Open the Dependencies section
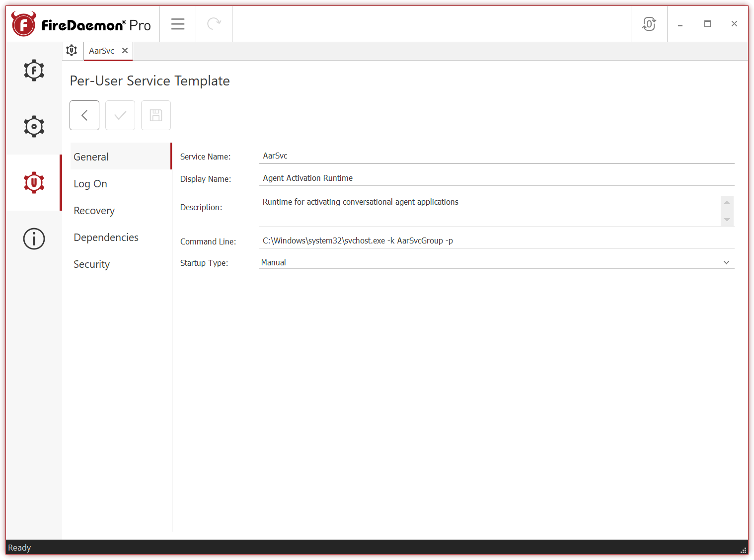This screenshot has width=754, height=560. tap(121, 237)
